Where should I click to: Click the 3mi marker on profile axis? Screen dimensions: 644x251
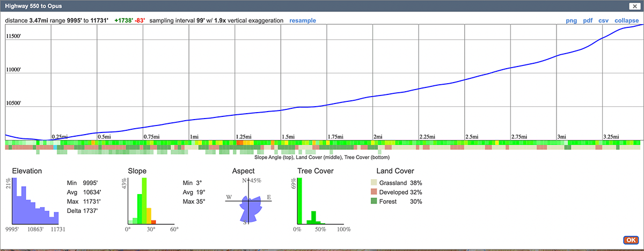click(x=561, y=137)
